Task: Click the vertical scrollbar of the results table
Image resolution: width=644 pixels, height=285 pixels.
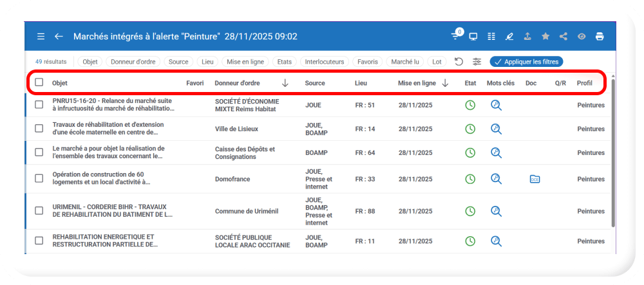Action: 612,154
